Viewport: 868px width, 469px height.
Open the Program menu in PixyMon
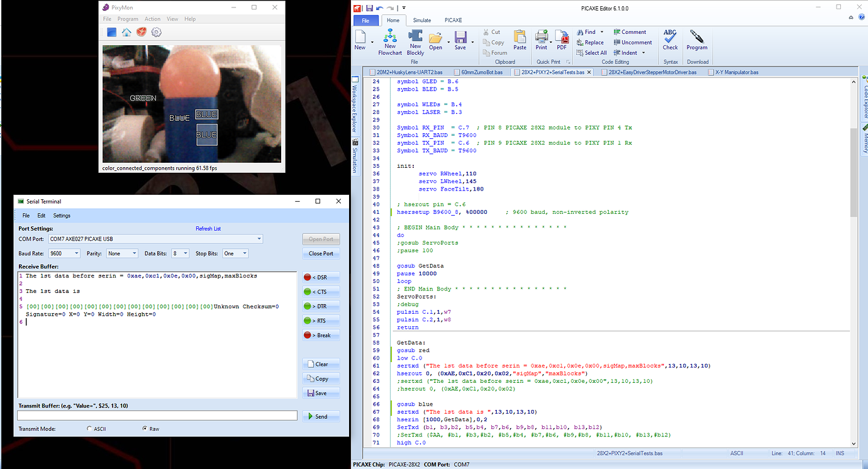128,18
